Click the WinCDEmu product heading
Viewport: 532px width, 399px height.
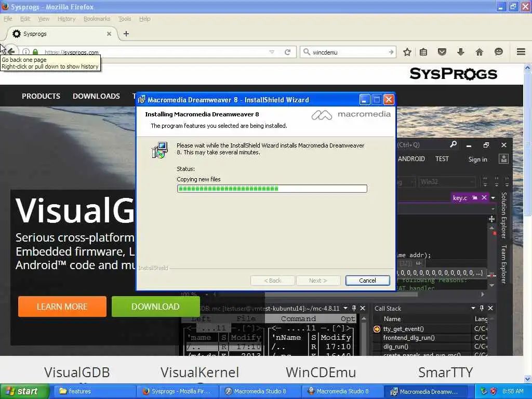(x=321, y=372)
